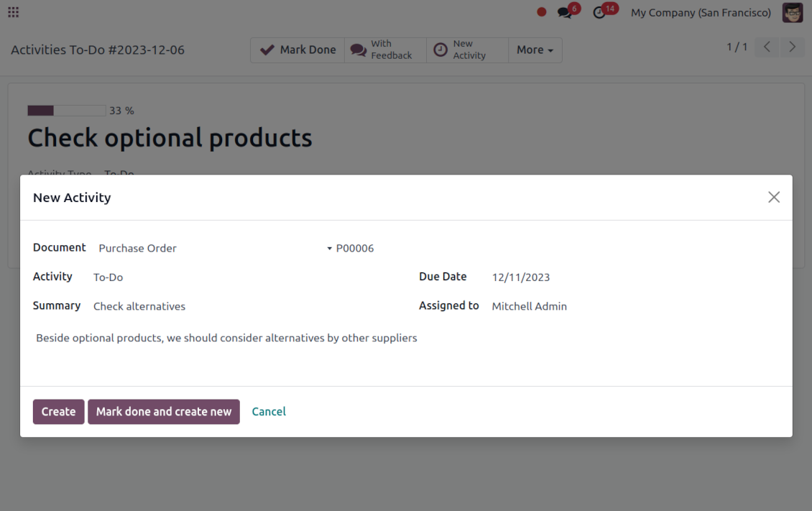Go to previous record arrow
This screenshot has width=812, height=511.
click(767, 47)
